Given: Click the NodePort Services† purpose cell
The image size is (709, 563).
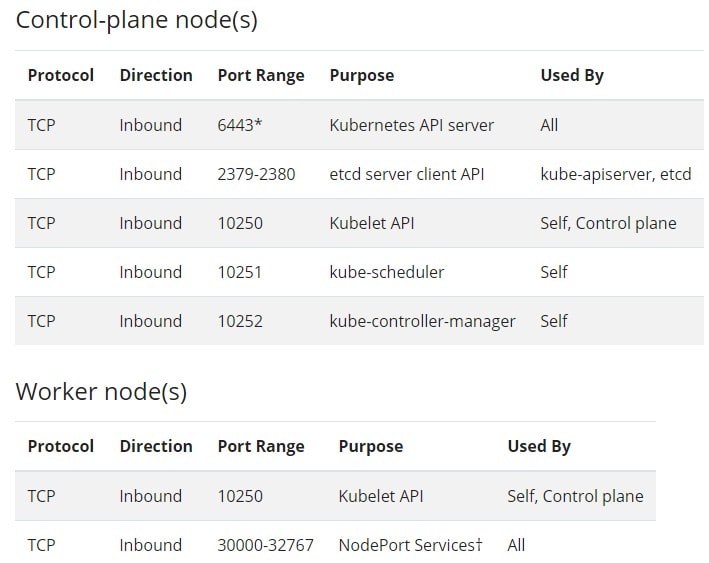Looking at the screenshot, I should pyautogui.click(x=410, y=545).
